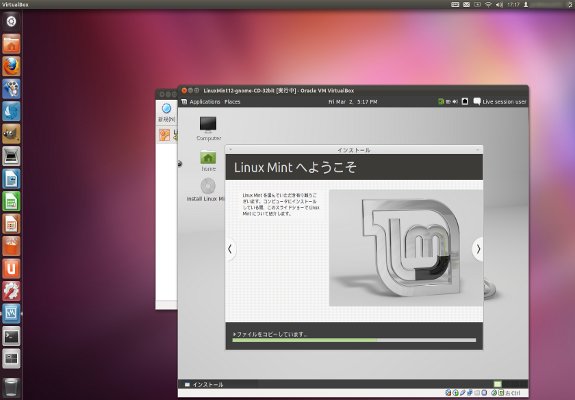Screen dimensions: 575x400
Task: Launch LibreOffice Calc from the launcher
Action: [x=11, y=201]
